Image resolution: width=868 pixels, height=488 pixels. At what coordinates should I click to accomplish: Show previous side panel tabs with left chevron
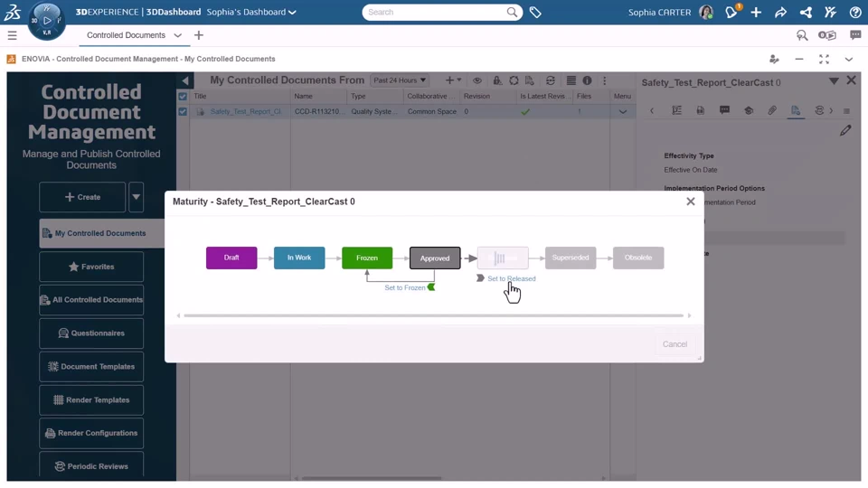pos(652,110)
